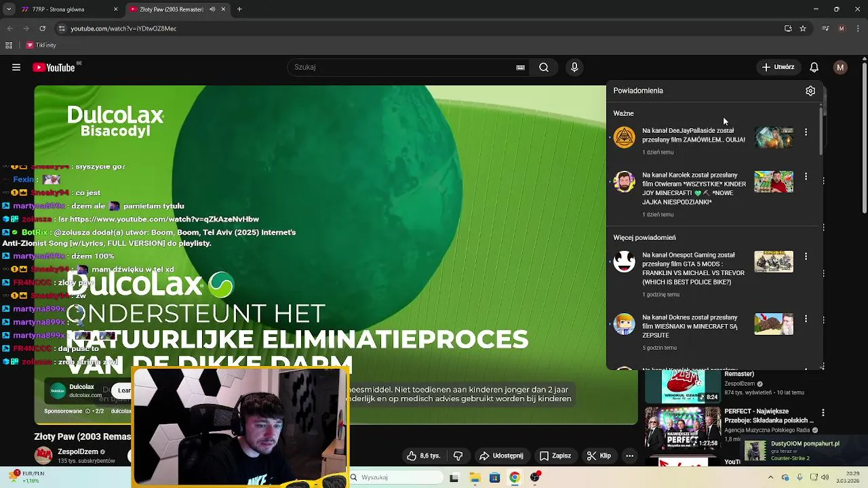Start voice search with the microphone
Viewport: 868px width, 488px height.
click(574, 67)
